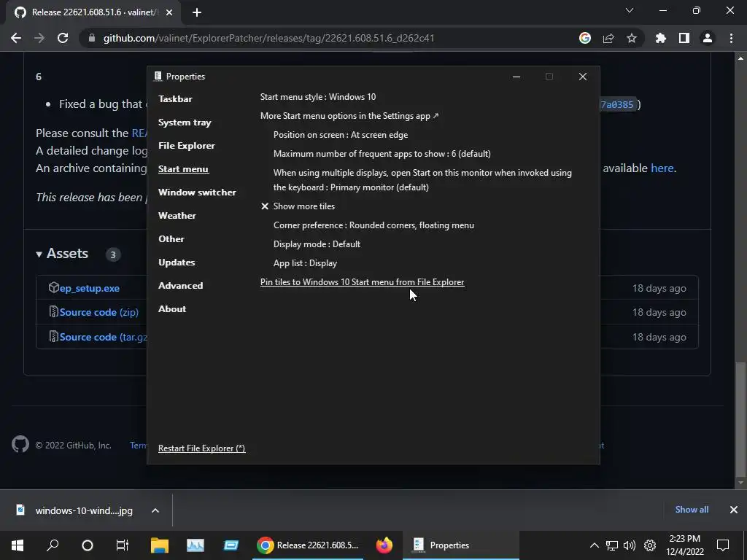Open taskbar Search icon
747x560 pixels.
(53, 545)
